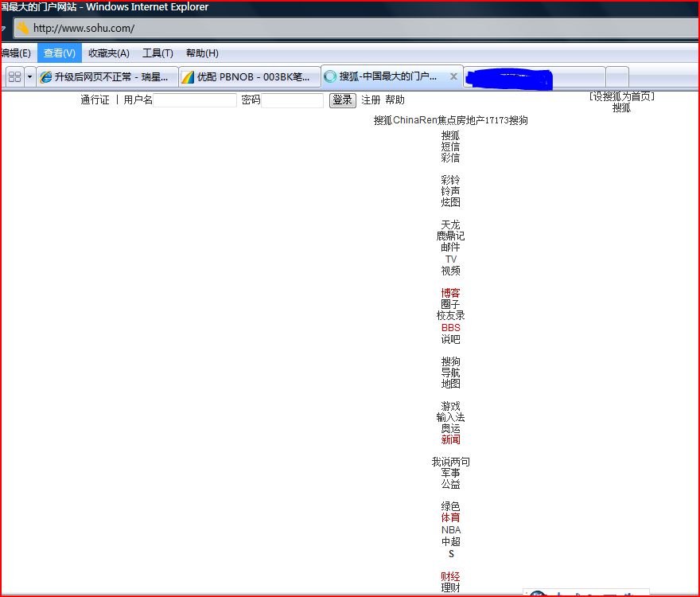Click the 17173 link

coord(497,120)
